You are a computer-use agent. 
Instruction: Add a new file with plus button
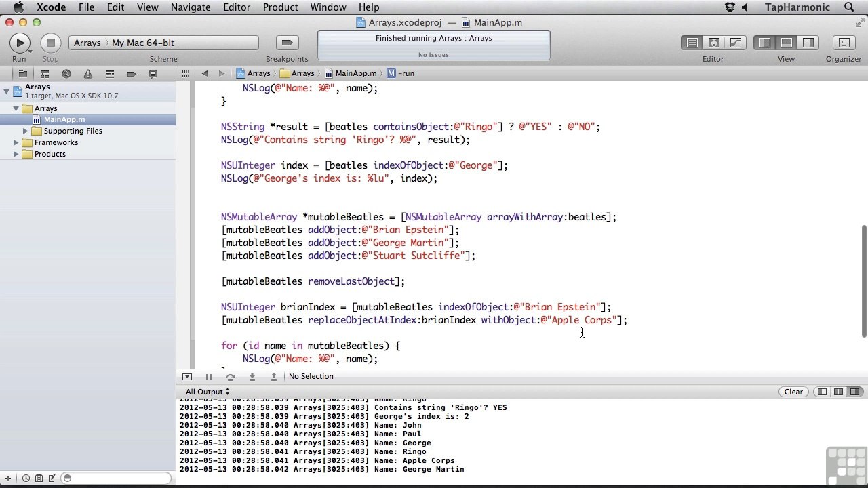(8, 479)
